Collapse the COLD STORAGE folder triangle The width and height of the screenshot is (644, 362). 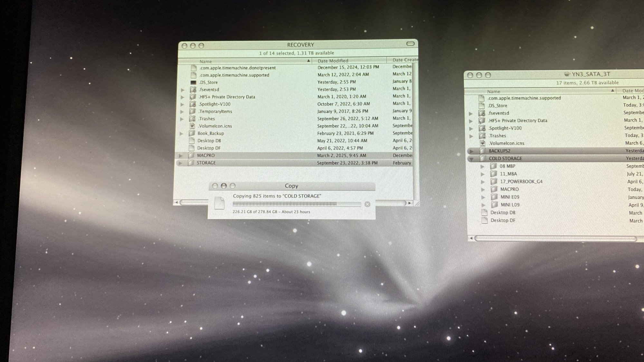click(x=471, y=159)
